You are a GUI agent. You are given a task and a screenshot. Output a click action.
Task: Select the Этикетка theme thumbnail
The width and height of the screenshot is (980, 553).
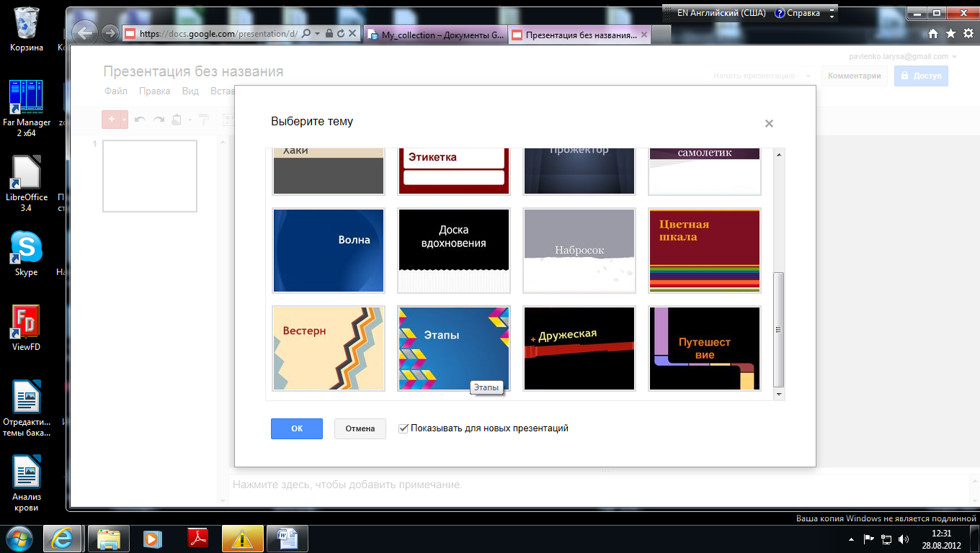point(454,171)
